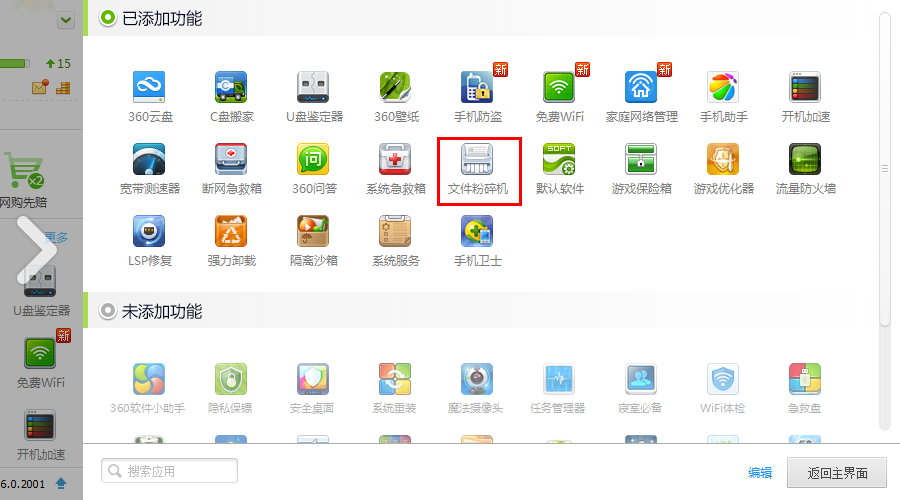
Task: Focus the 搜索应用 search box
Action: coord(169,471)
